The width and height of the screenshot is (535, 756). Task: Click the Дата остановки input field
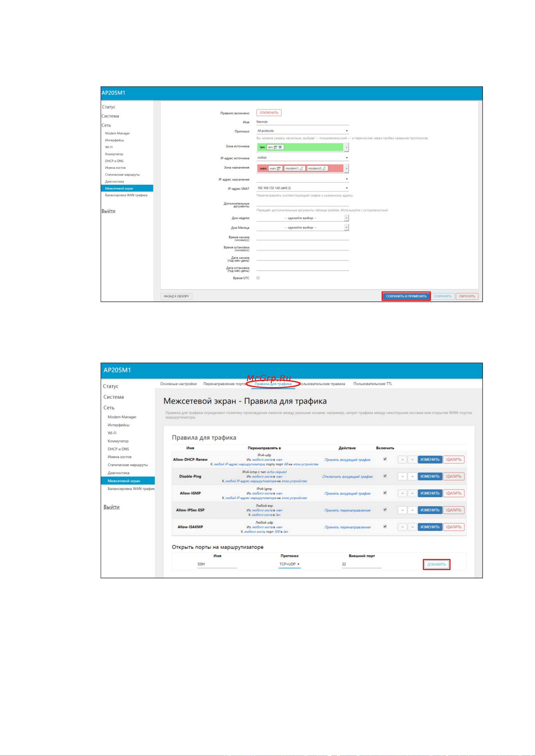click(303, 268)
